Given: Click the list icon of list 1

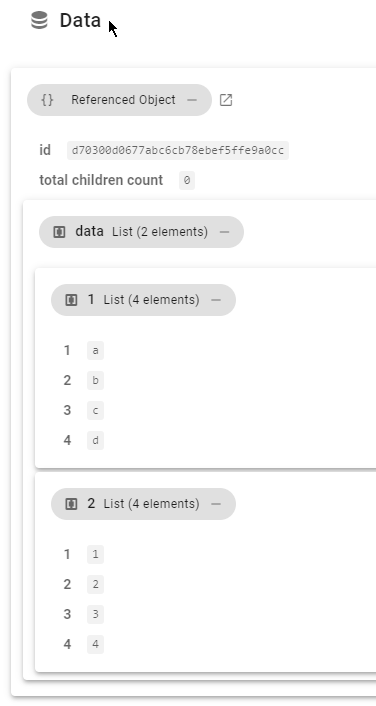Looking at the screenshot, I should (x=71, y=300).
